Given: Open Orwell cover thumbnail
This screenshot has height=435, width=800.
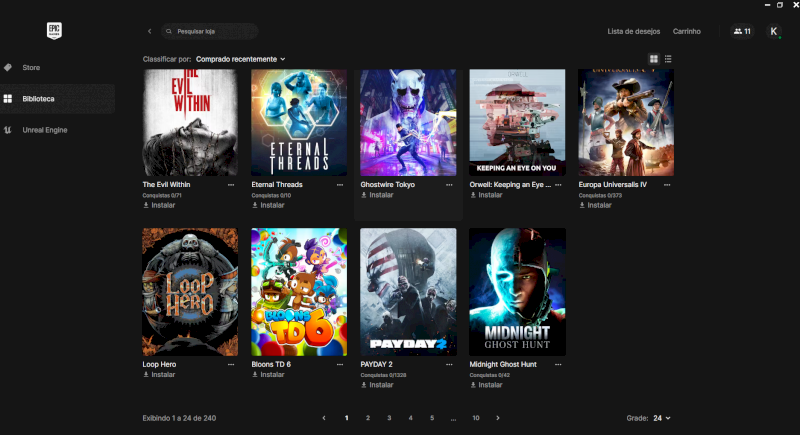Looking at the screenshot, I should pyautogui.click(x=517, y=122).
